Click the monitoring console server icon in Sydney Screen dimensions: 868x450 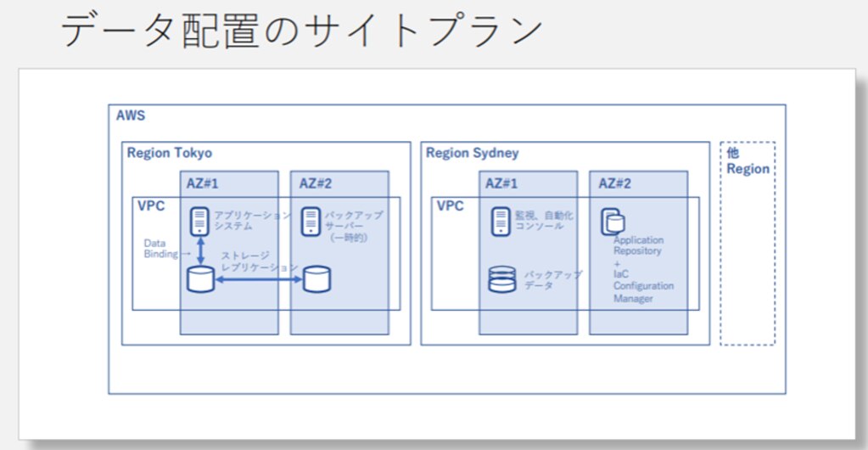pyautogui.click(x=501, y=222)
